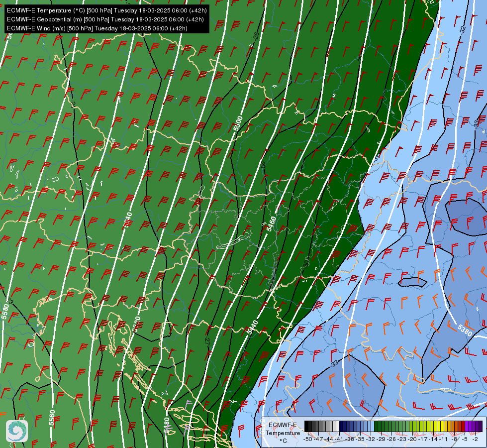This screenshot has height=448, width=487.
Task: Click the white legend swatch before -41
Action: click(338, 426)
